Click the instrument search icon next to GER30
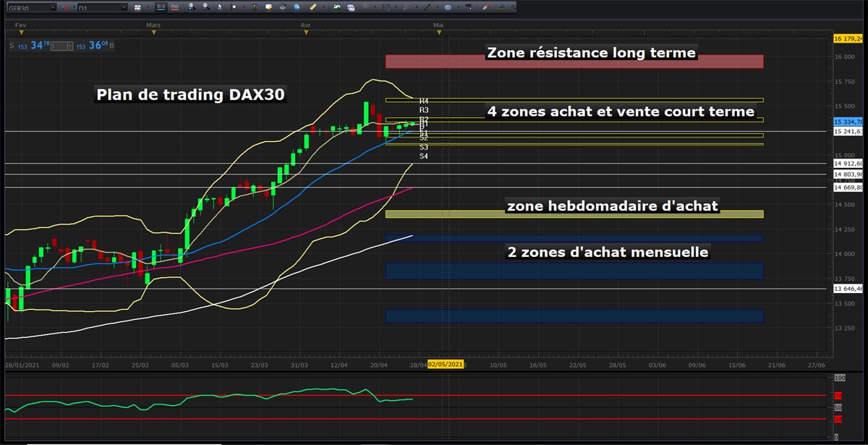The height and width of the screenshot is (445, 868). click(x=65, y=7)
